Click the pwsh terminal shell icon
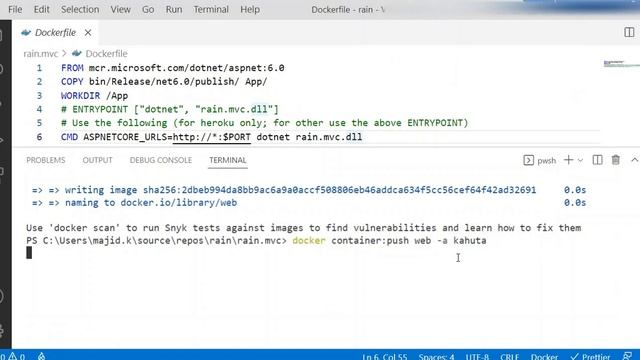640x360 pixels. (x=528, y=160)
